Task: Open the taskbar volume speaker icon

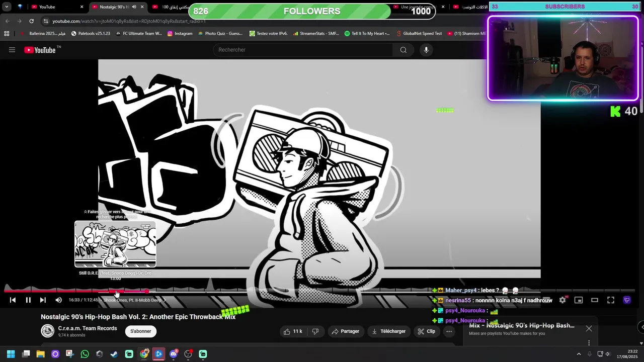Action: coord(608,354)
